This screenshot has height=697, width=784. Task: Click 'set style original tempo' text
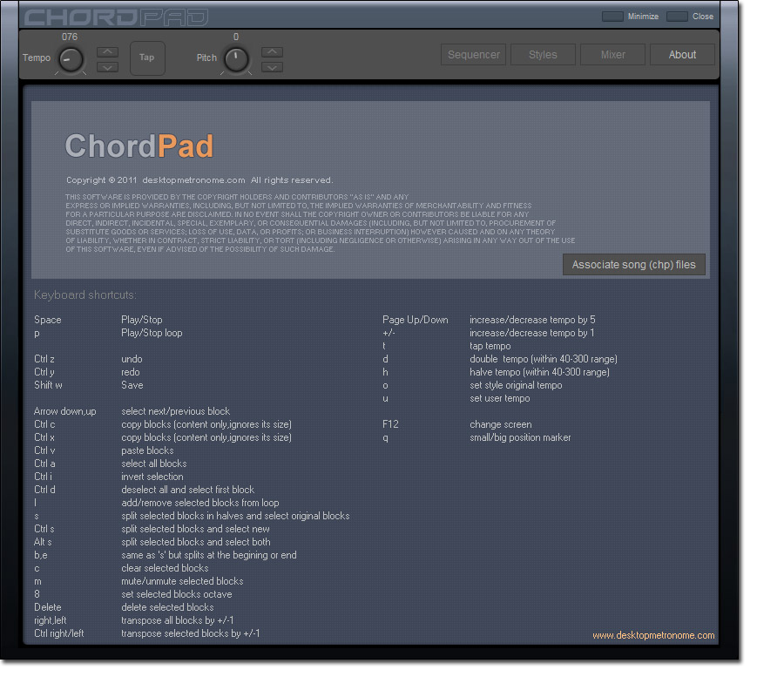click(x=516, y=385)
